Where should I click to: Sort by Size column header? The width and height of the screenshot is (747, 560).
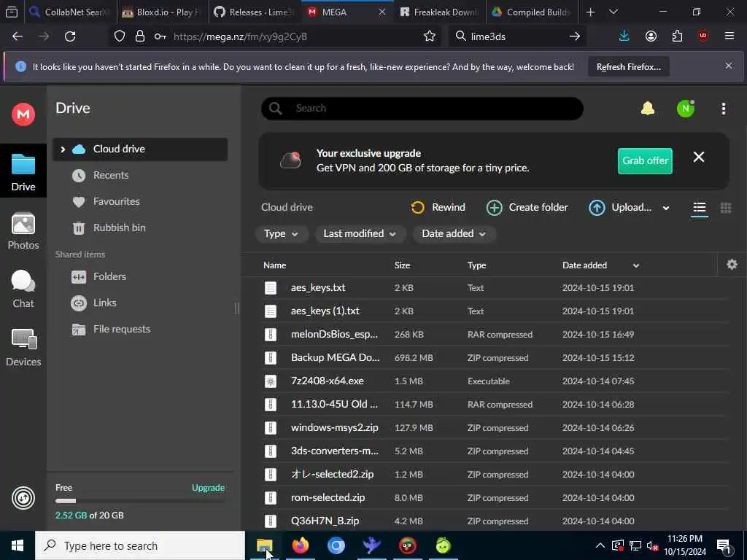pos(402,265)
